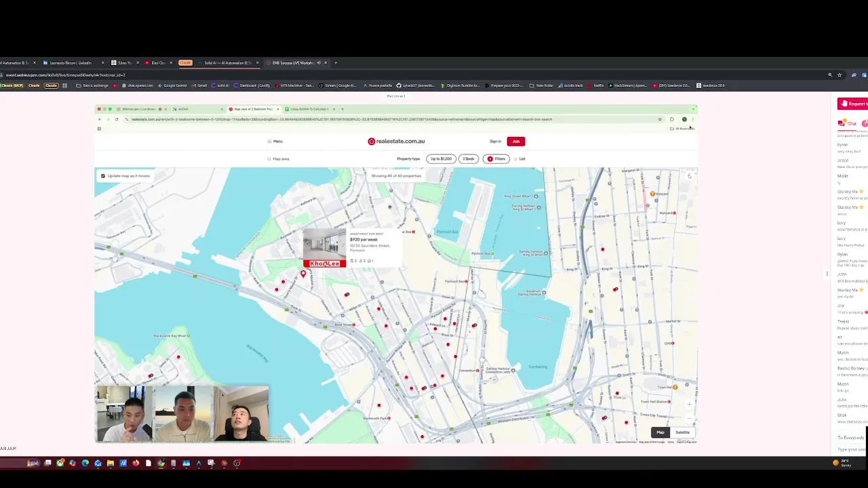Switch to the WebinarJam Live Broadcast inner tab

[141, 108]
